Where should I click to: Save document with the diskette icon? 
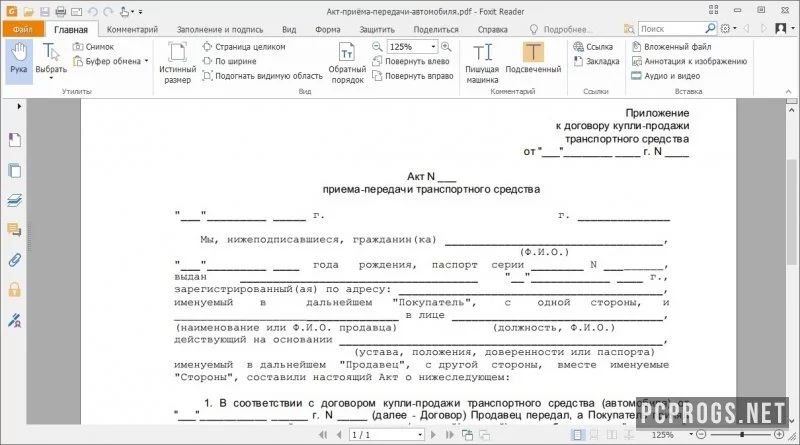coord(44,11)
